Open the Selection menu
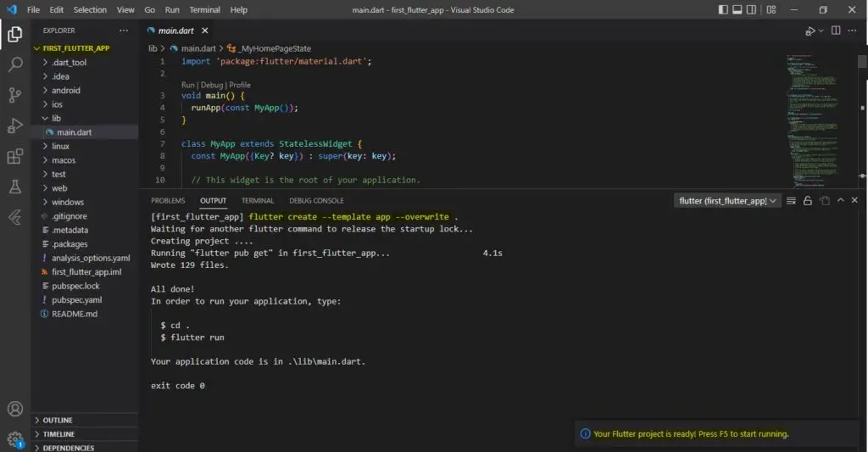This screenshot has height=452, width=868. [90, 9]
